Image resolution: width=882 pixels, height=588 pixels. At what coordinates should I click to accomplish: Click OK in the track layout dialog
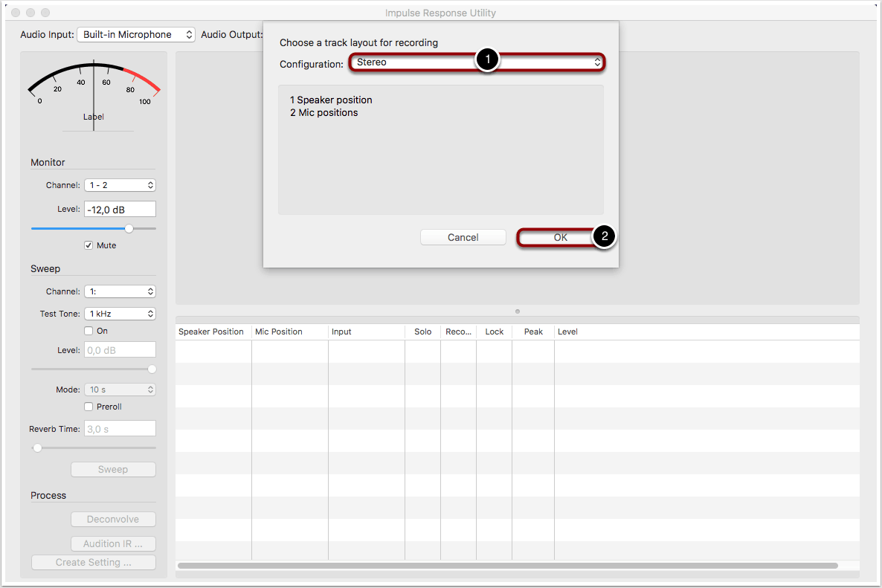[x=559, y=237]
